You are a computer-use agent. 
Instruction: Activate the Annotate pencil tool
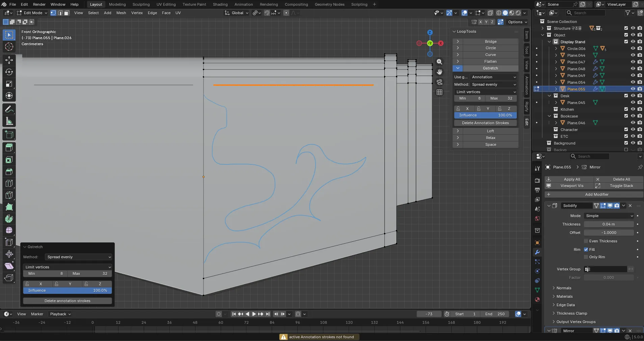[9, 109]
